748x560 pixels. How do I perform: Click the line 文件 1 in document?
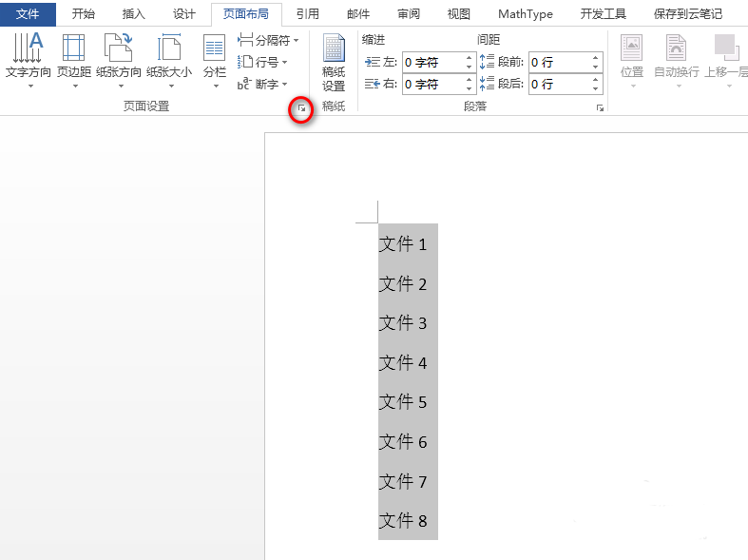click(403, 244)
